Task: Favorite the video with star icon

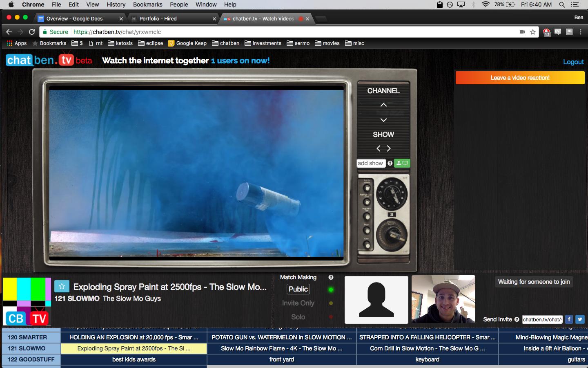Action: pos(62,286)
